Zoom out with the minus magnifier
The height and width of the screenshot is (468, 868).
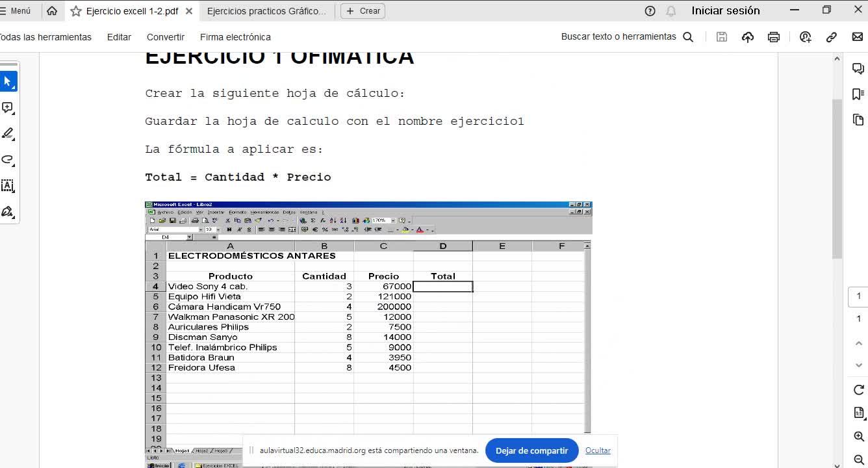pyautogui.click(x=858, y=460)
